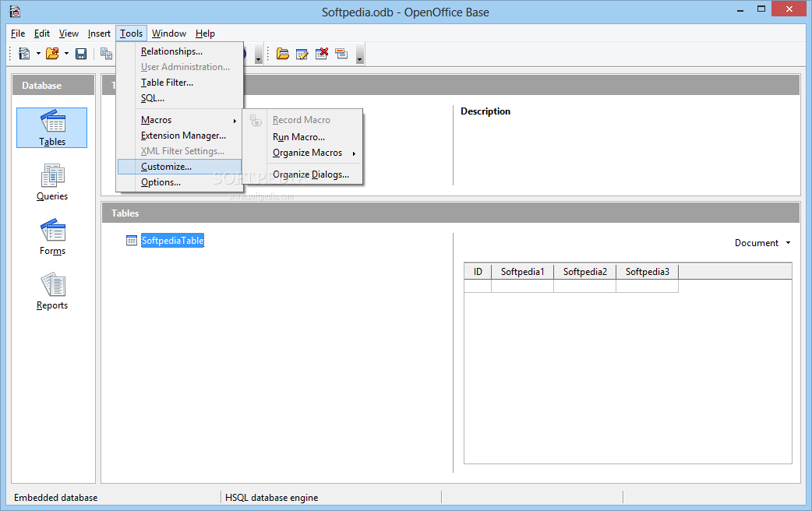Open the Help menu
Image resolution: width=812 pixels, height=511 pixels.
pyautogui.click(x=205, y=33)
